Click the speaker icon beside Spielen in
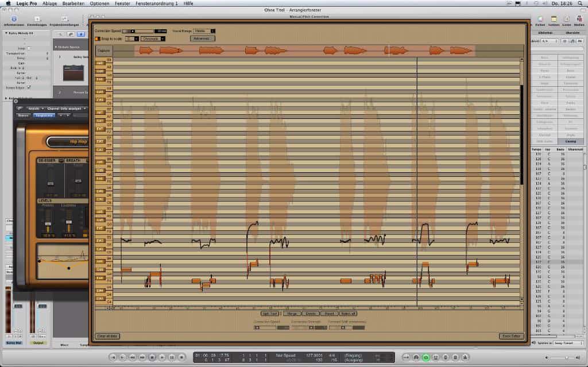Image resolution: width=588 pixels, height=367 pixels. tap(534, 343)
